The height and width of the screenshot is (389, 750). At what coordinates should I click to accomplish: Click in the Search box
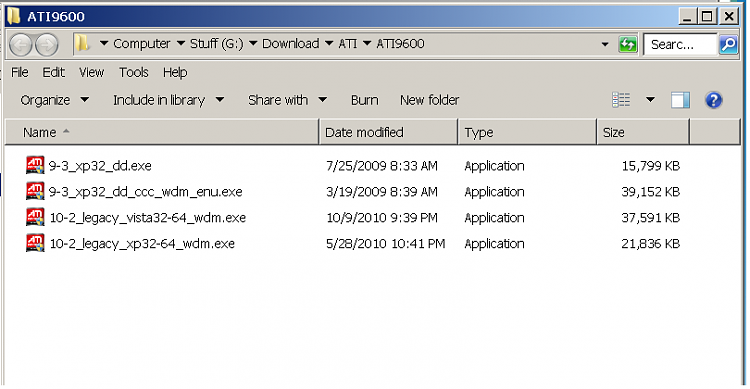pyautogui.click(x=680, y=44)
